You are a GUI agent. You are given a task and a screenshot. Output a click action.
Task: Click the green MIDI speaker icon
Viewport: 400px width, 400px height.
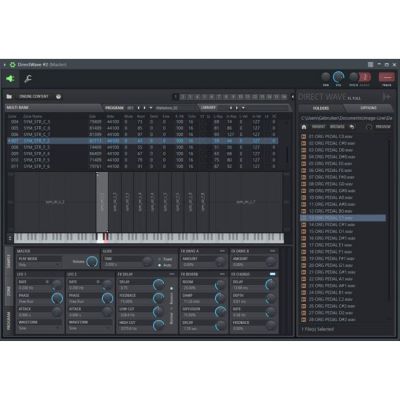tap(10, 79)
